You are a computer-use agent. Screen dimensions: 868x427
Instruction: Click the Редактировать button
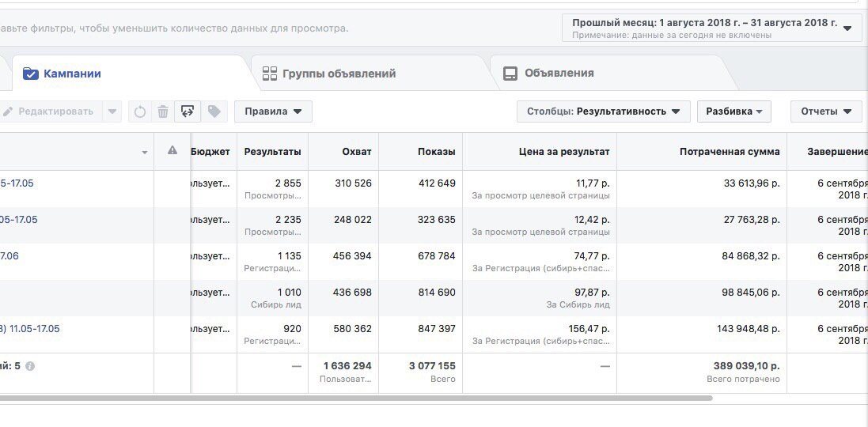[51, 111]
